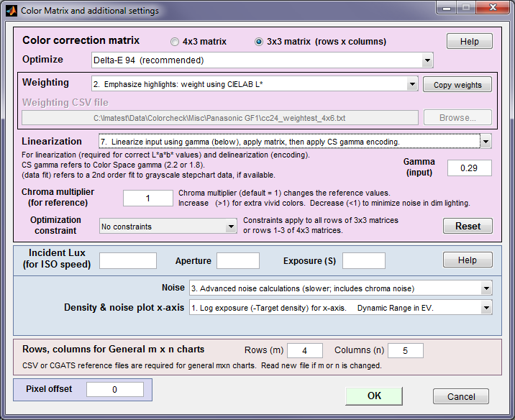Click the Help button in Color correction section

pyautogui.click(x=470, y=42)
